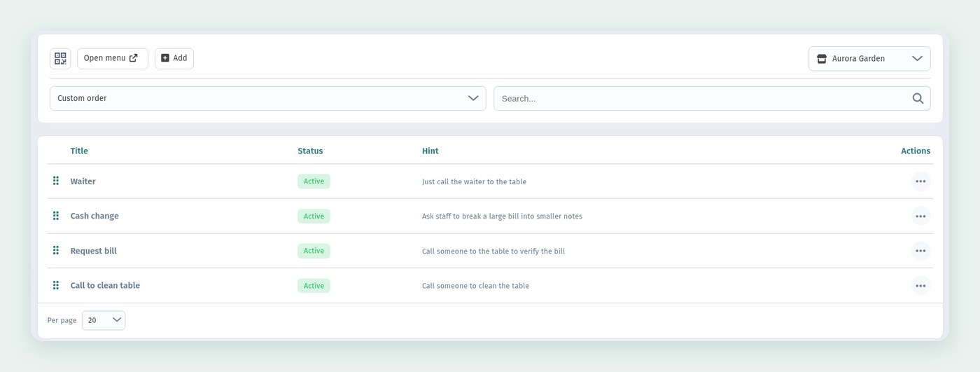Click hint 'Just call the waiter to the table'
The height and width of the screenshot is (372, 980).
pyautogui.click(x=474, y=181)
